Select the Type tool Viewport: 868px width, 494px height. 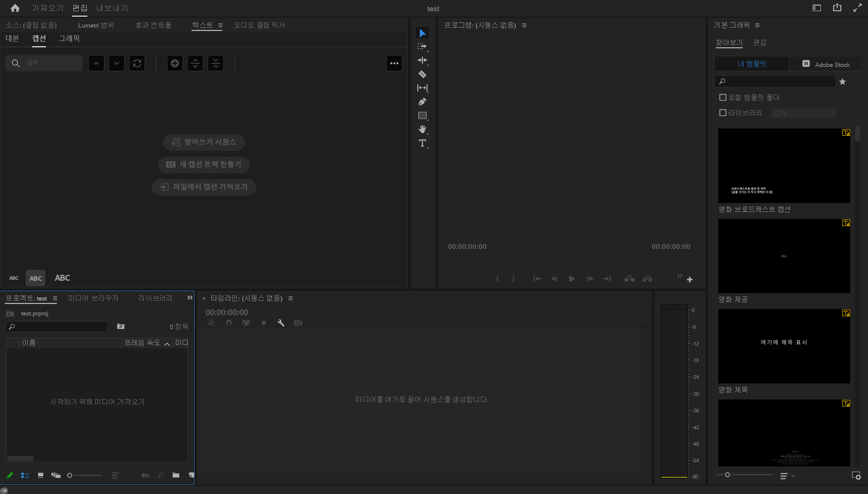[422, 143]
